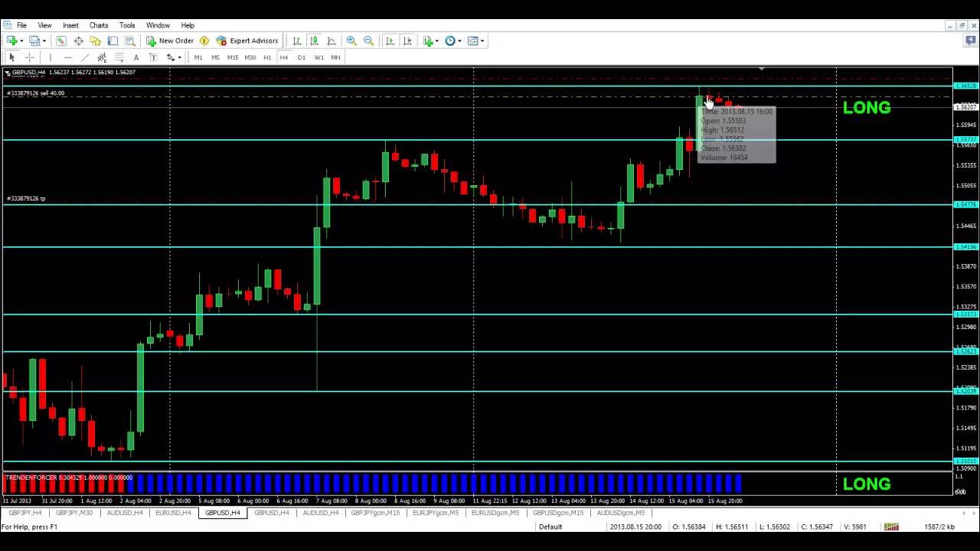Select the Cursor arrow tool
980x551 pixels.
click(11, 57)
